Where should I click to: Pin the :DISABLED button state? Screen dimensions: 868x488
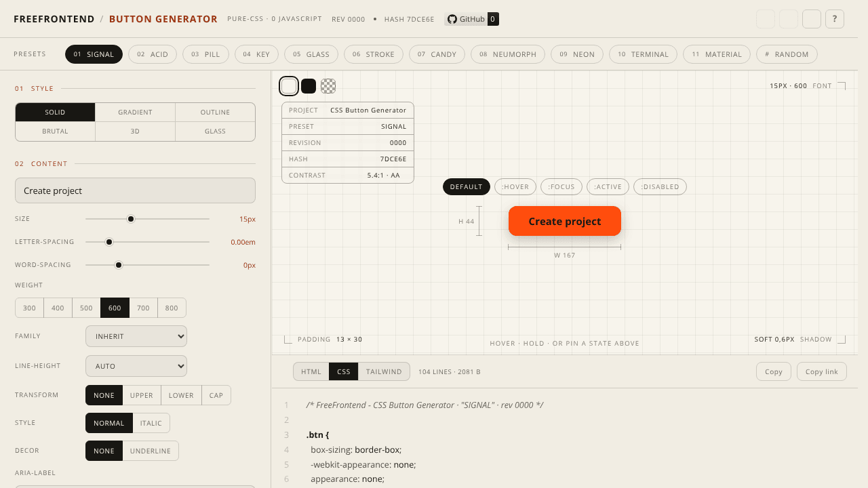click(x=660, y=186)
